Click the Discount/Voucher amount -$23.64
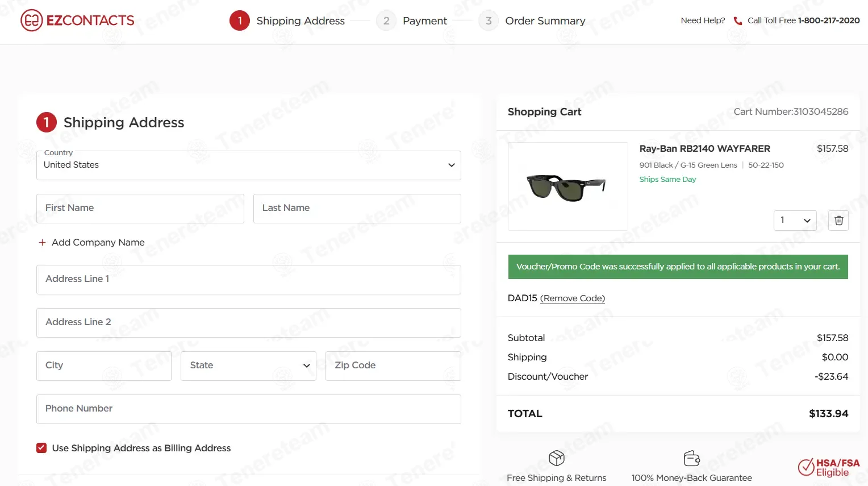The height and width of the screenshot is (486, 868). tap(832, 376)
